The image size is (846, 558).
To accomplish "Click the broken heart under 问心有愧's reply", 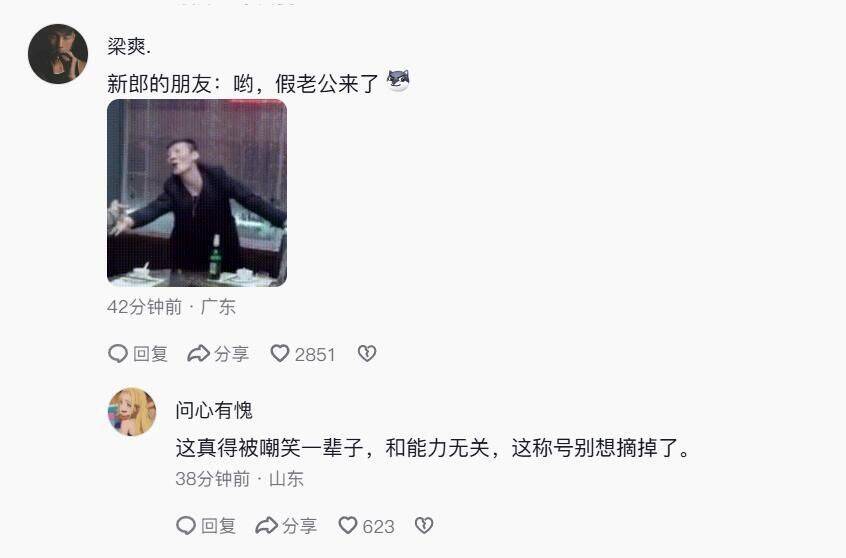I will tap(424, 525).
